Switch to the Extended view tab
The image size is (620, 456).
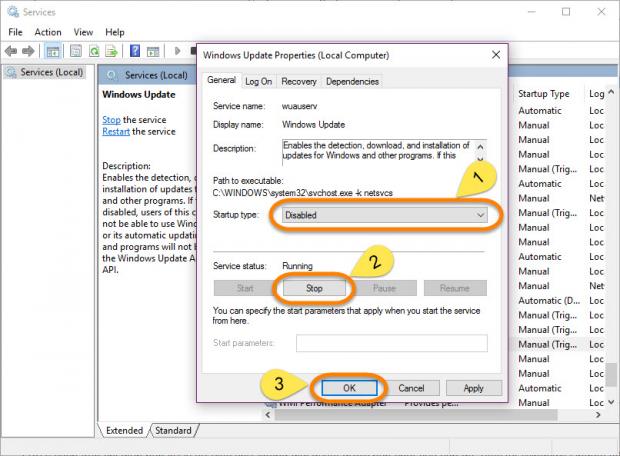point(124,430)
